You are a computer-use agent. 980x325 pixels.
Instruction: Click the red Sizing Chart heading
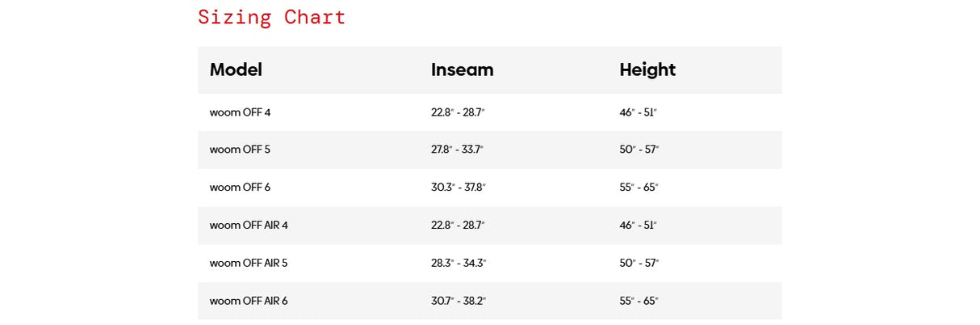271,17
